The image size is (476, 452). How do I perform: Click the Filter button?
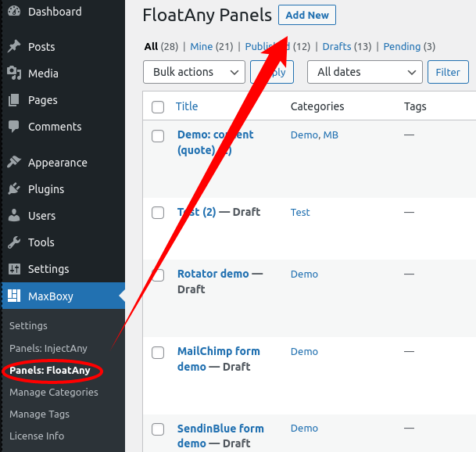[448, 72]
